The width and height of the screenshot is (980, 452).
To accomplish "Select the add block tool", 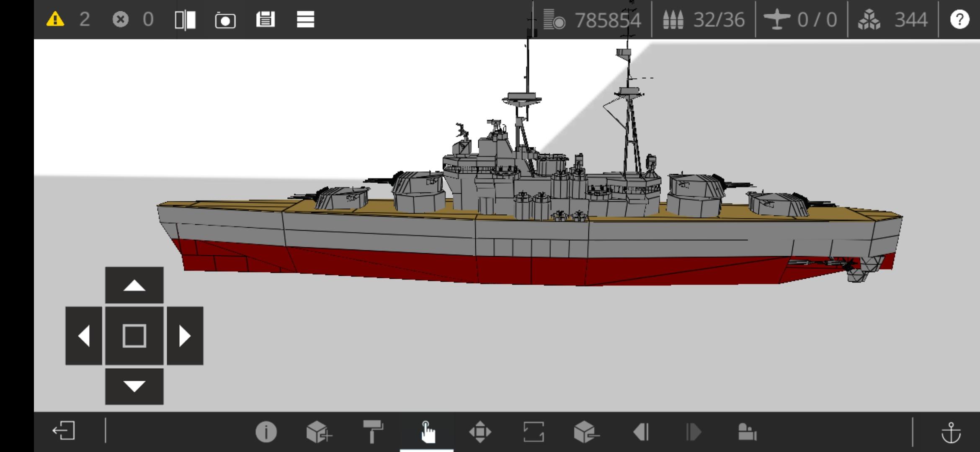I will click(x=319, y=431).
